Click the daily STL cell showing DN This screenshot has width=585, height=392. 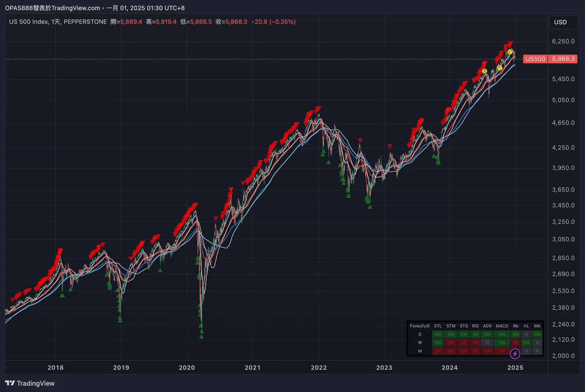438,334
